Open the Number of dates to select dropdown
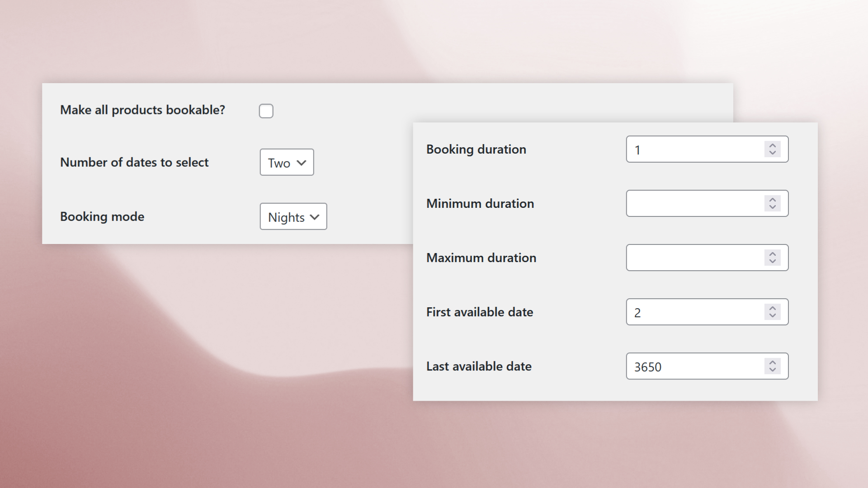868x488 pixels. tap(287, 162)
